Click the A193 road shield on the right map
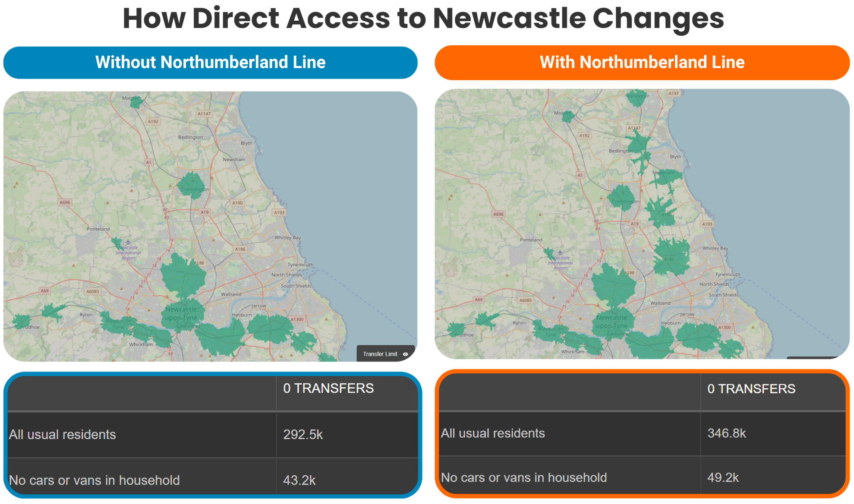Viewport: 854px width, 504px height. 707,224
